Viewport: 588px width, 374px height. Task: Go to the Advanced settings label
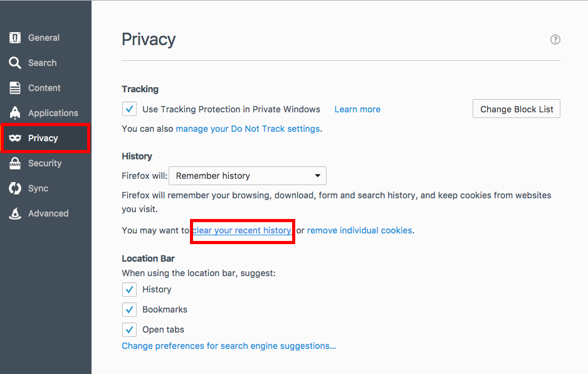(x=48, y=213)
